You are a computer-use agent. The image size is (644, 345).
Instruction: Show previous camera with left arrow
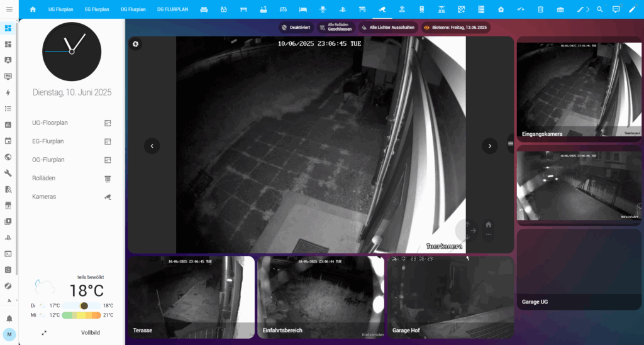[x=152, y=146]
